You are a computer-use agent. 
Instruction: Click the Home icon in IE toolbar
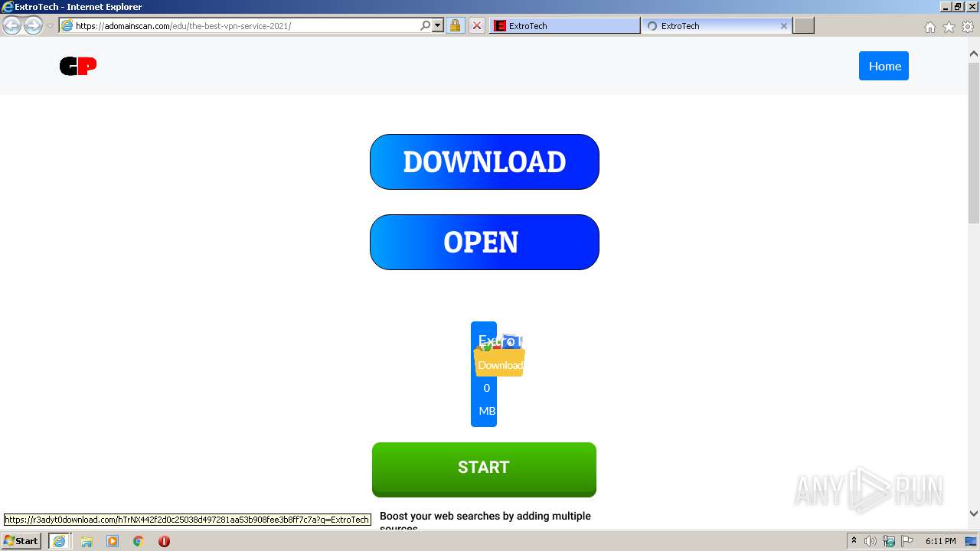pos(929,27)
